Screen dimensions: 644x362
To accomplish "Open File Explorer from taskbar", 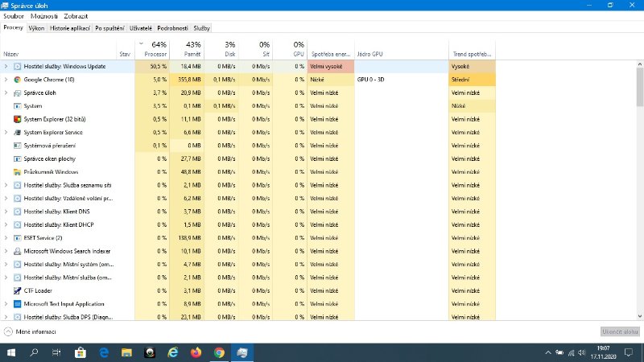I will 126,352.
